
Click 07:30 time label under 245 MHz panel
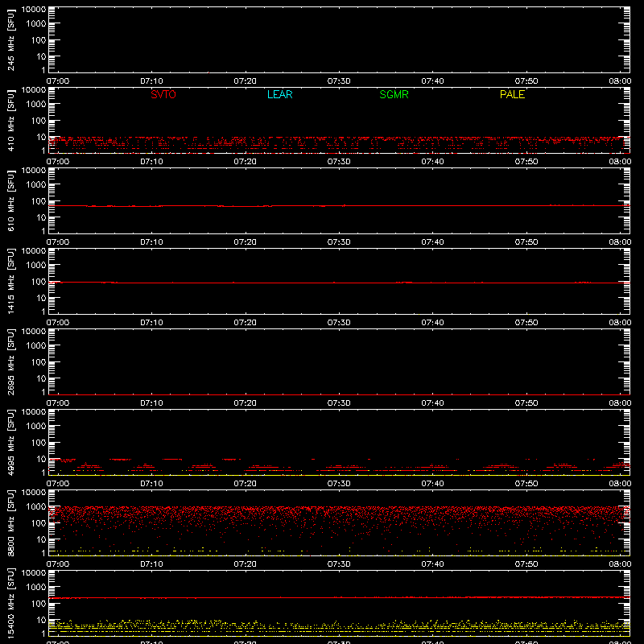[x=339, y=81]
